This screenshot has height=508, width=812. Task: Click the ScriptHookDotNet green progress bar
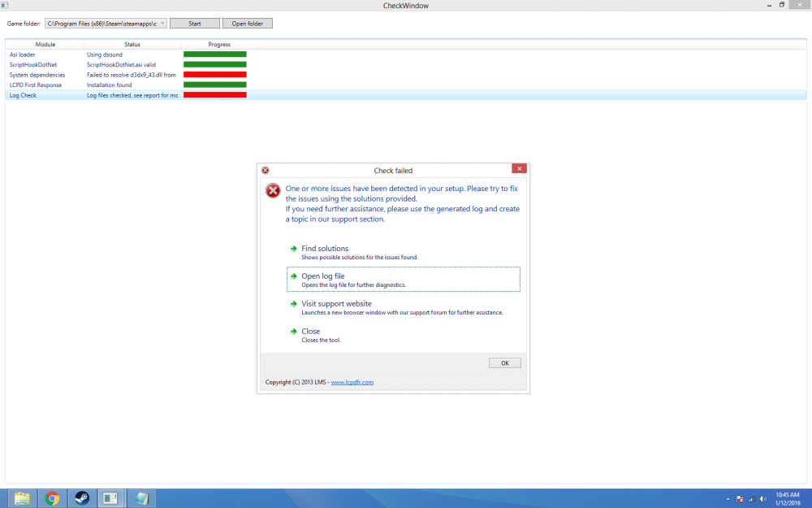tap(215, 64)
